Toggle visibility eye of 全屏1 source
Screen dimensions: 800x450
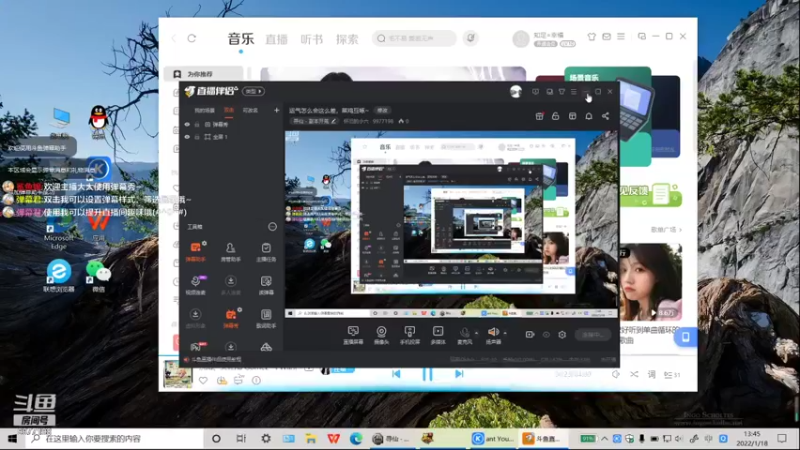(187, 137)
